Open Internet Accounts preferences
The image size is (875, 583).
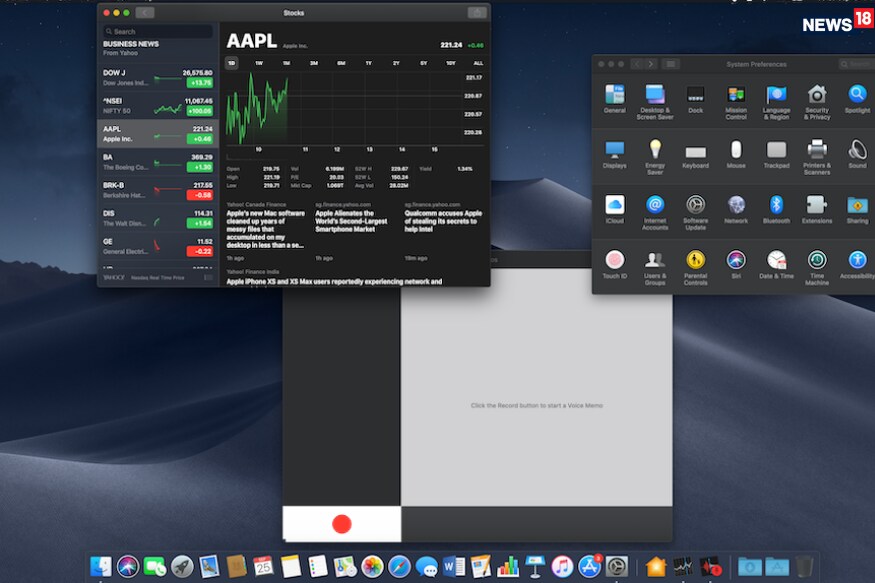(655, 213)
